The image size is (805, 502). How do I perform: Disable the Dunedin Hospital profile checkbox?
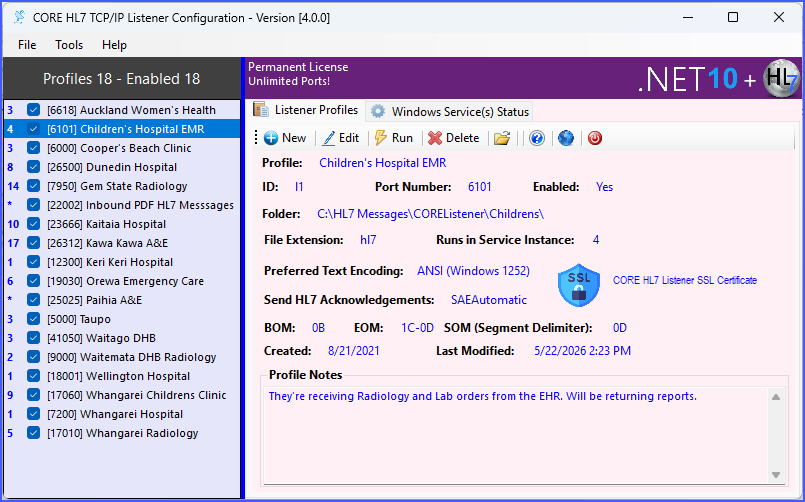pos(33,167)
